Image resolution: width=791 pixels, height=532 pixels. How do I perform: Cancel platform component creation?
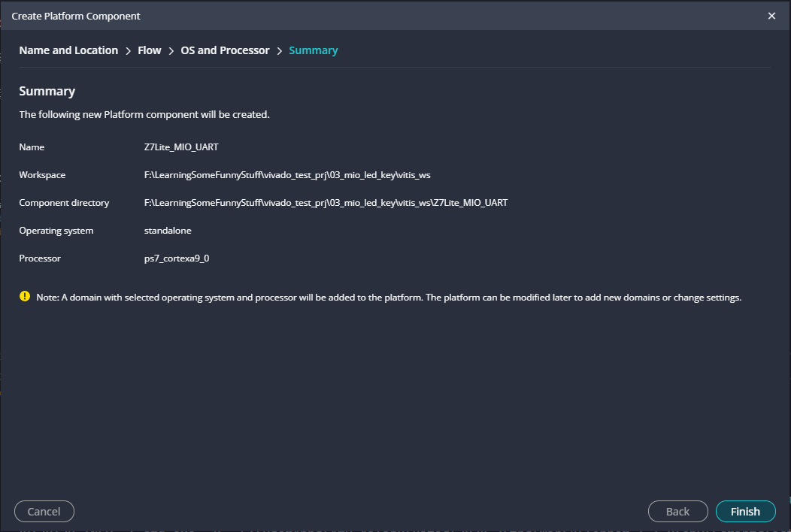tap(44, 511)
